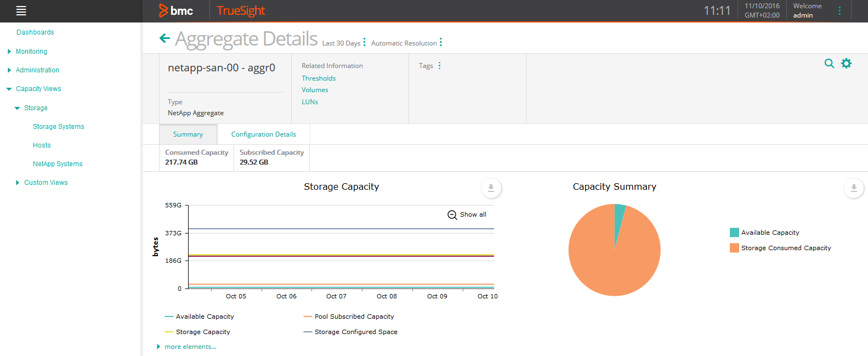Toggle Storage Consumed Capacity pie swatch

click(x=735, y=248)
